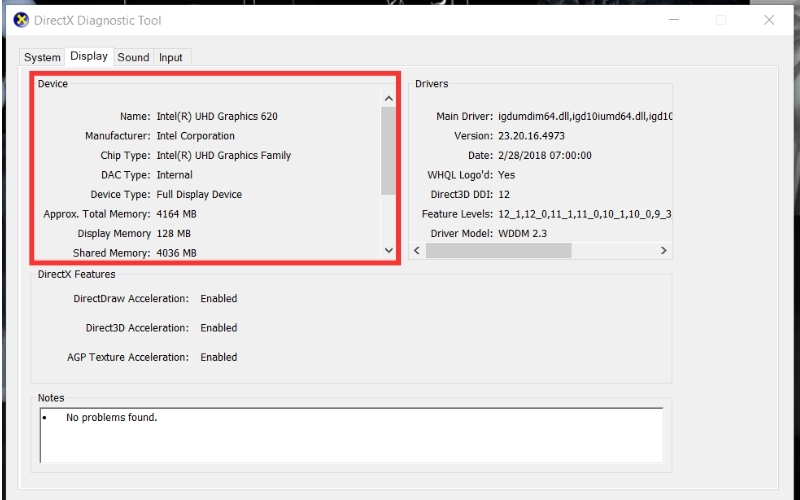Select the Intel(R) UHD Graphics 620 name value
The width and height of the screenshot is (800, 500).
pos(217,117)
